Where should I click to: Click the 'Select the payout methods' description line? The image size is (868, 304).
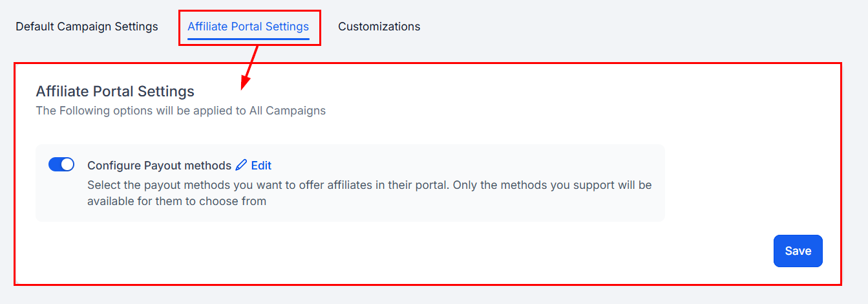[x=369, y=185]
